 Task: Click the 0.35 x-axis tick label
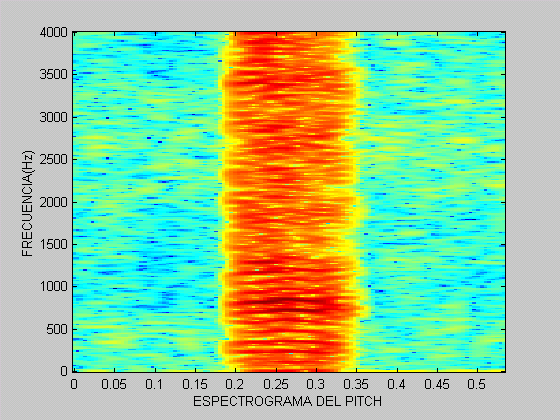[356, 384]
